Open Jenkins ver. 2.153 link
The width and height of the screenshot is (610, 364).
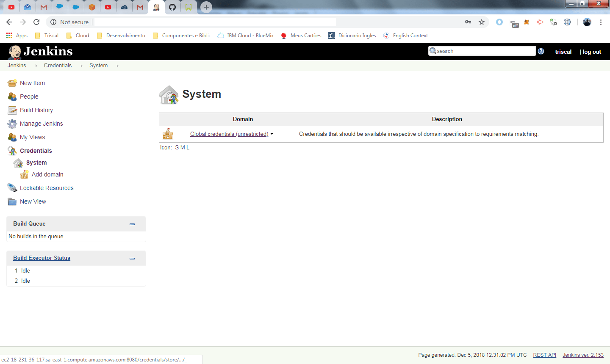pyautogui.click(x=583, y=355)
